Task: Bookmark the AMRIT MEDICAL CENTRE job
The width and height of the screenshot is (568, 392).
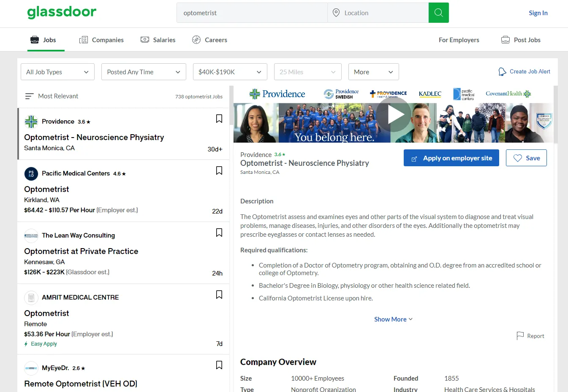Action: point(219,295)
